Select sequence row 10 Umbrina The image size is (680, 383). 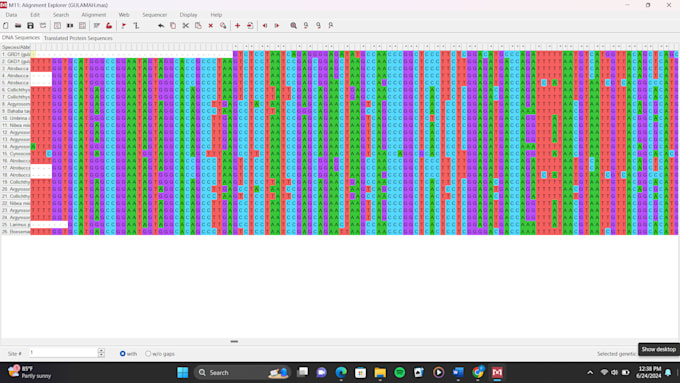click(x=16, y=118)
